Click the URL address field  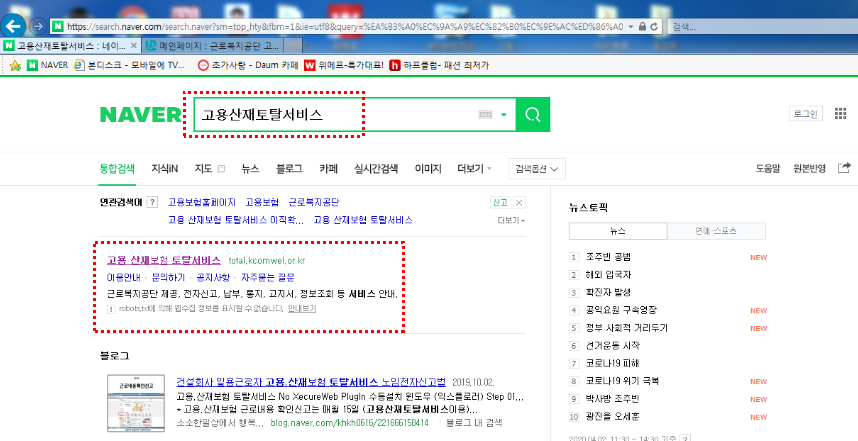click(345, 26)
